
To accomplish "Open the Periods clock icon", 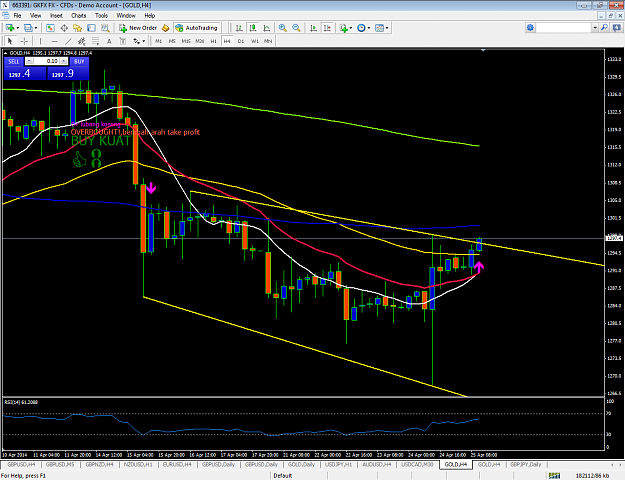I will click(361, 28).
